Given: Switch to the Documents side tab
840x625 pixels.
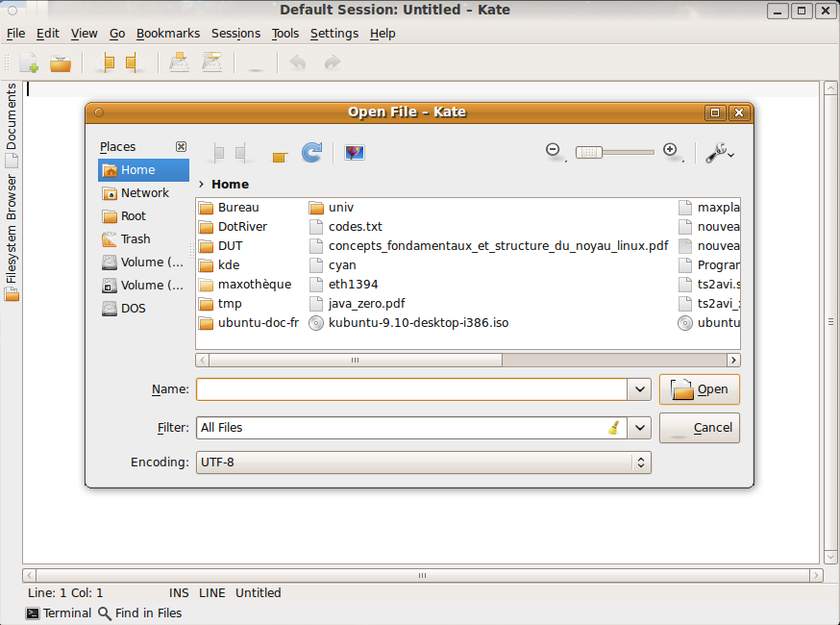Looking at the screenshot, I should pos(12,124).
